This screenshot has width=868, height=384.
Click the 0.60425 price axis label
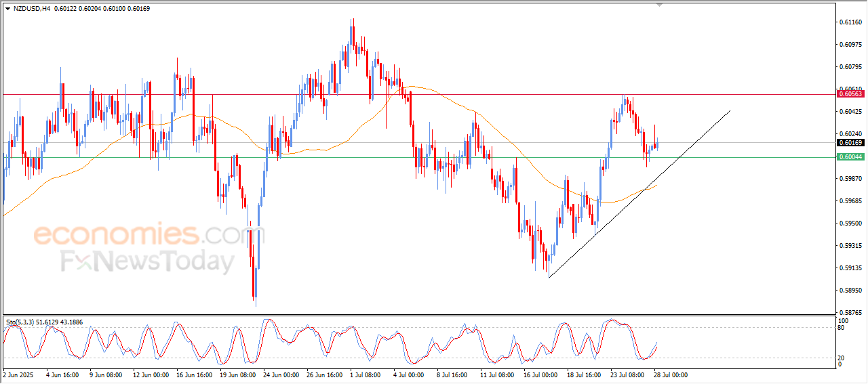(x=850, y=112)
